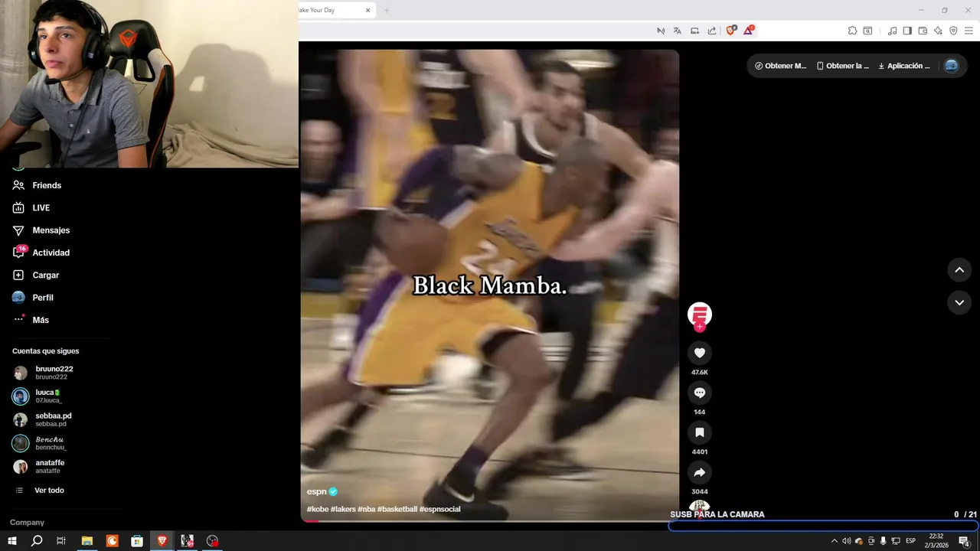Click Obtener la... phone app button
980x551 pixels.
[842, 66]
